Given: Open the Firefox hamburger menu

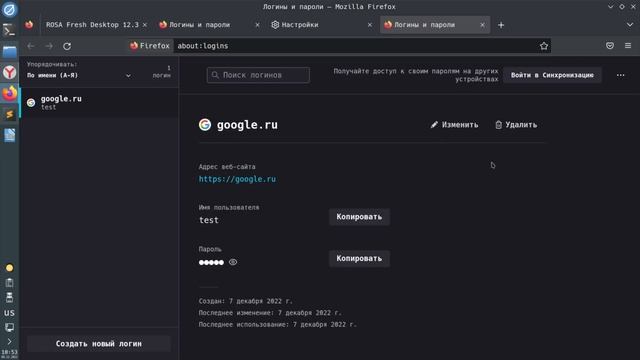Looking at the screenshot, I should click(x=628, y=46).
